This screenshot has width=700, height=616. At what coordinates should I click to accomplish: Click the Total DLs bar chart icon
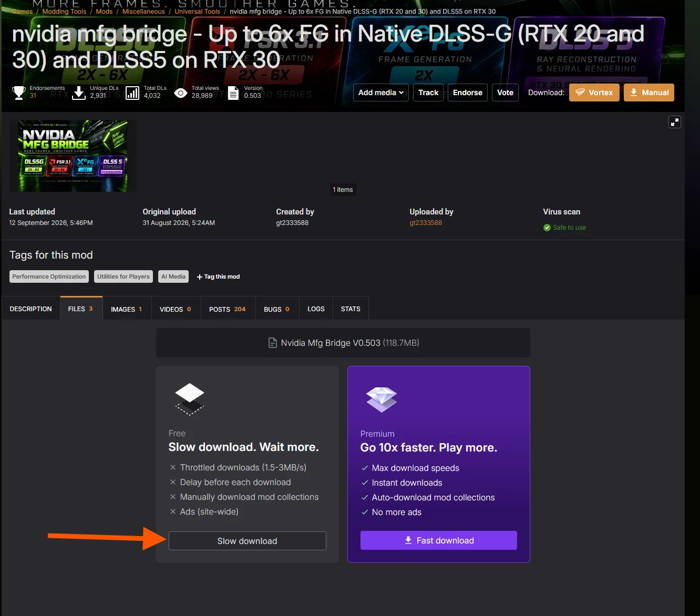tap(132, 93)
